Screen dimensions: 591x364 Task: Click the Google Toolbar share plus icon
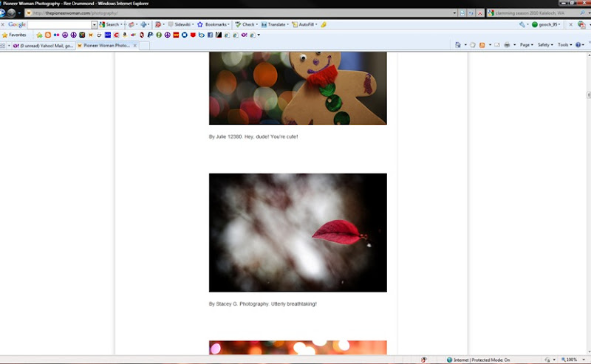click(x=143, y=24)
